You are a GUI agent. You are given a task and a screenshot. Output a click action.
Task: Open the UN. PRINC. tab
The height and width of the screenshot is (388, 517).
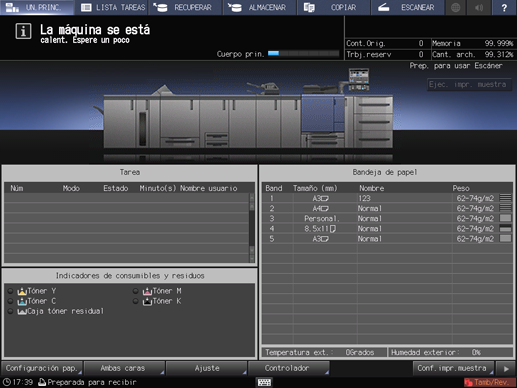[37, 7]
